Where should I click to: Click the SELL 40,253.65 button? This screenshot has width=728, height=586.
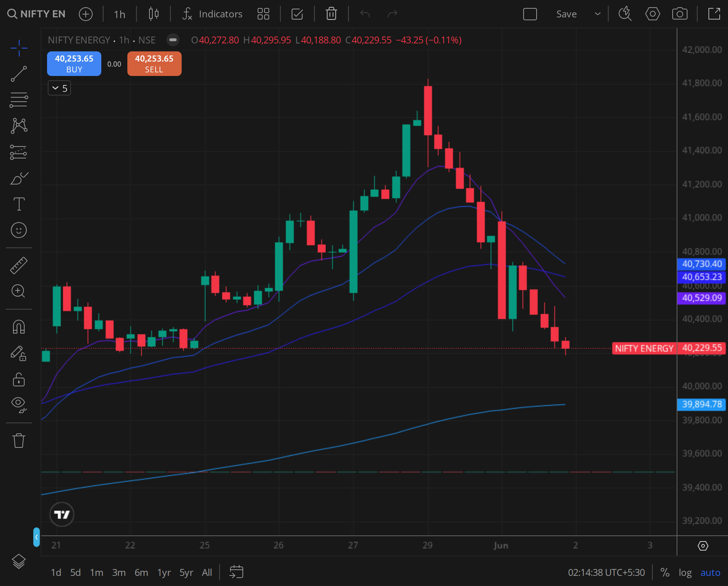[155, 64]
